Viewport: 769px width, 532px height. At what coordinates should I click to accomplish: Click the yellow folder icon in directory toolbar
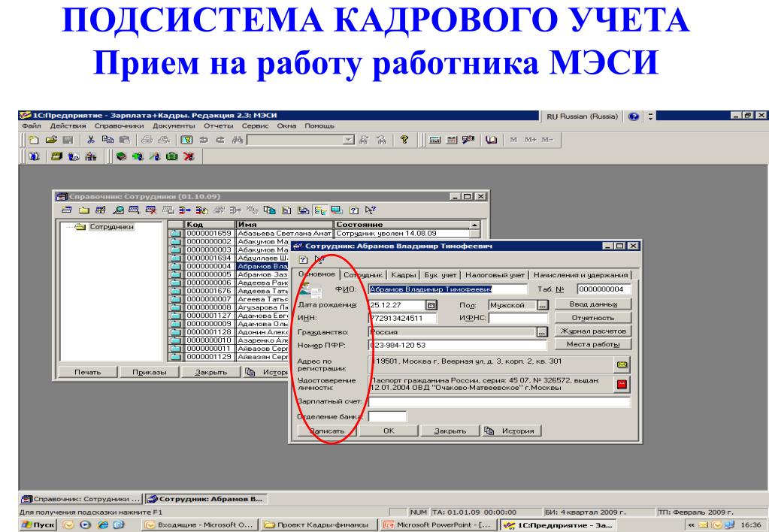point(84,210)
